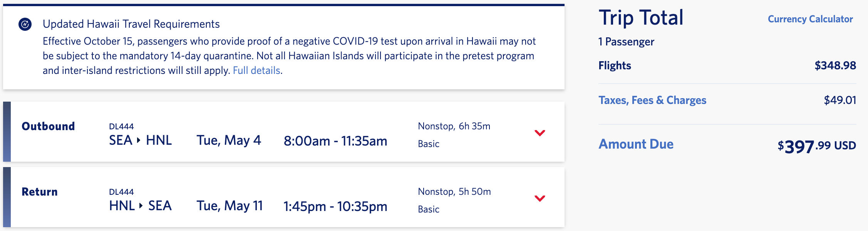Screen dimensions: 868x231
Task: Select the Basic fare label on the Return flight
Action: (428, 209)
